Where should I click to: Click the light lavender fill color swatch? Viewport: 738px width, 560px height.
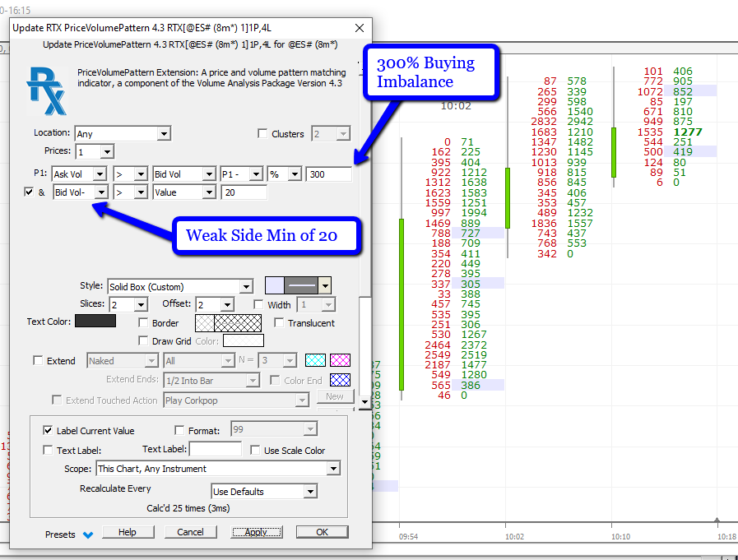[275, 285]
